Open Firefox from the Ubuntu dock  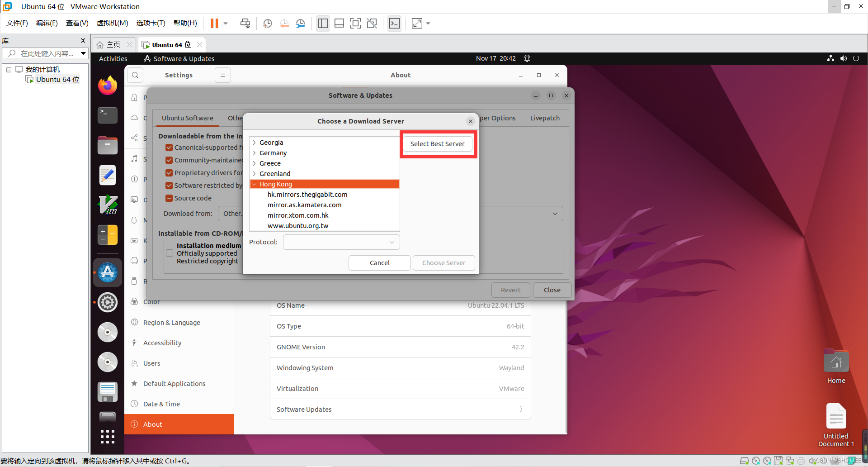[x=107, y=85]
